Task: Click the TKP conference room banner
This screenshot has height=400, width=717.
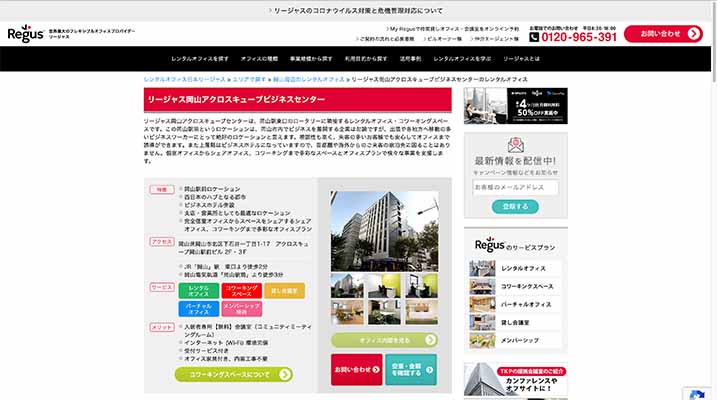Action: pyautogui.click(x=515, y=379)
